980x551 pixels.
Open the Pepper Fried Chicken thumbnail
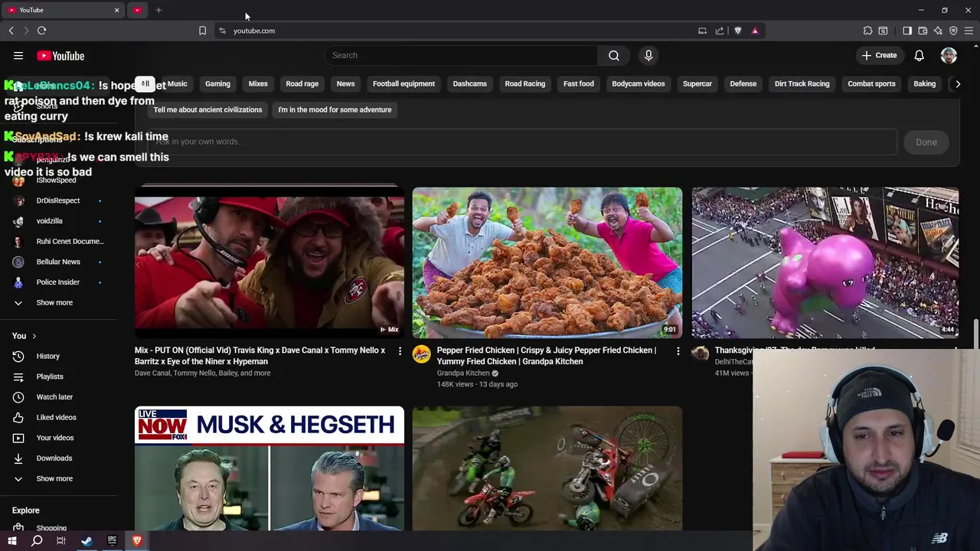[547, 262]
